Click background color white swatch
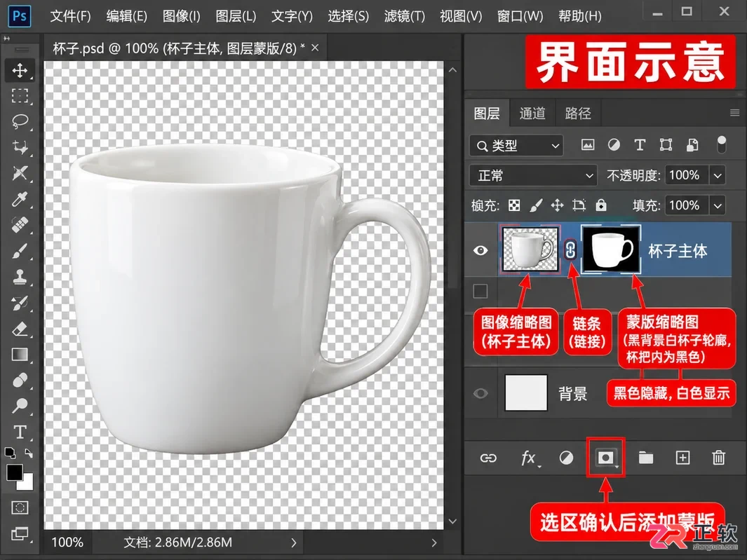This screenshot has width=747, height=560. 27,485
